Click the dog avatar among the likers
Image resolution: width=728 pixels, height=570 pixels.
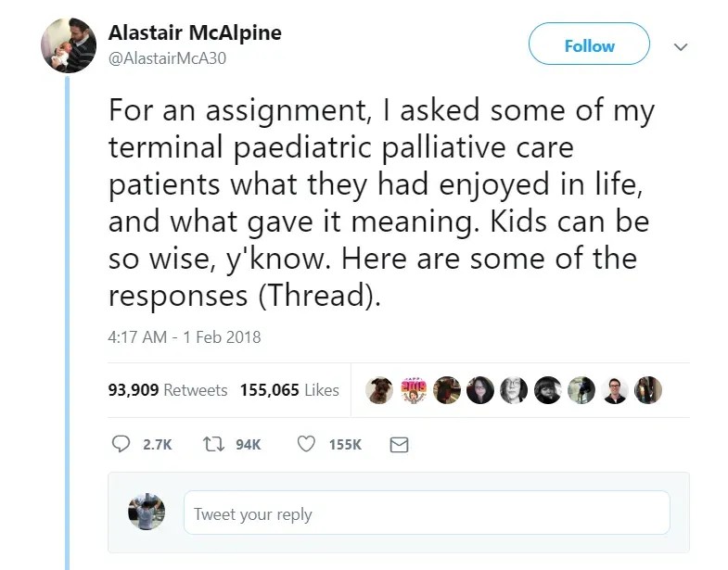378,390
